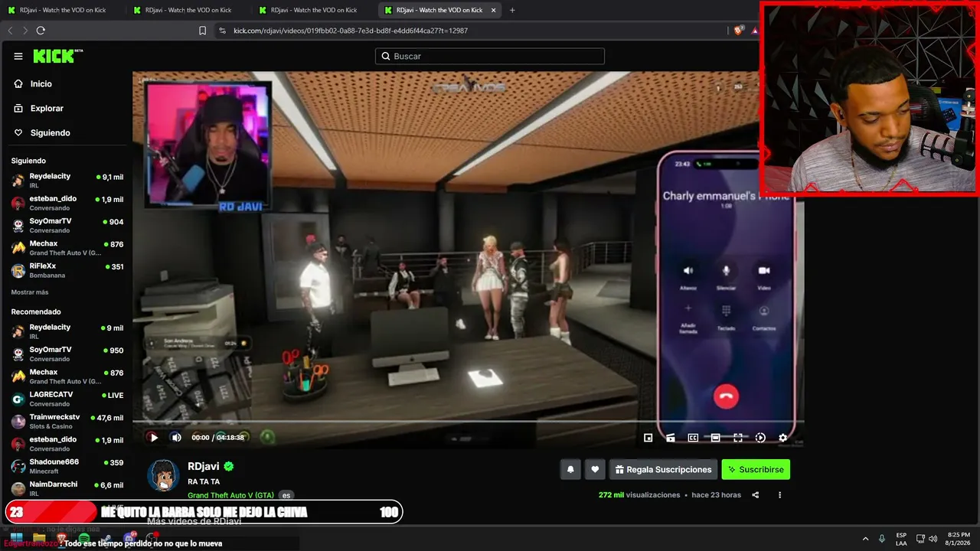Bookmark this page

pos(202,31)
